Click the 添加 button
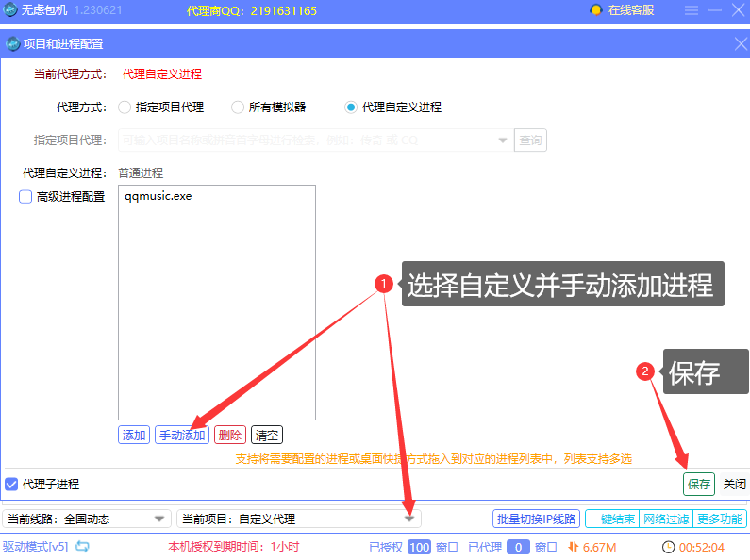 [134, 435]
